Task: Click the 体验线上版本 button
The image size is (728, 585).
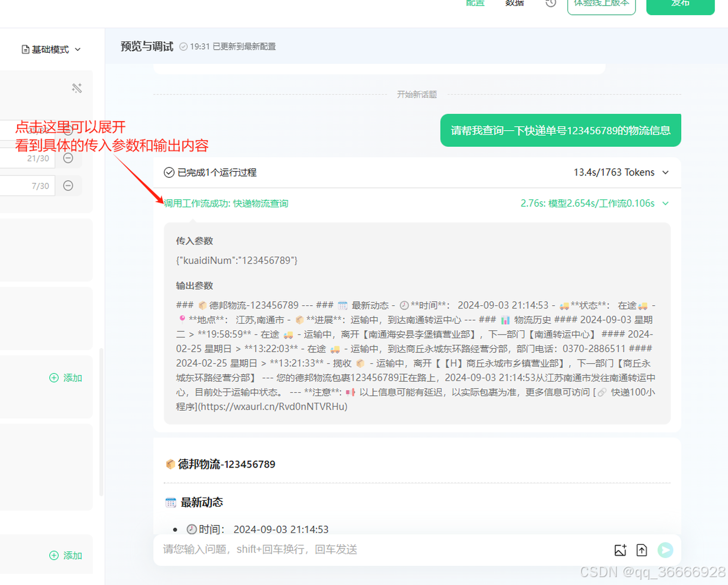Action: (x=601, y=5)
